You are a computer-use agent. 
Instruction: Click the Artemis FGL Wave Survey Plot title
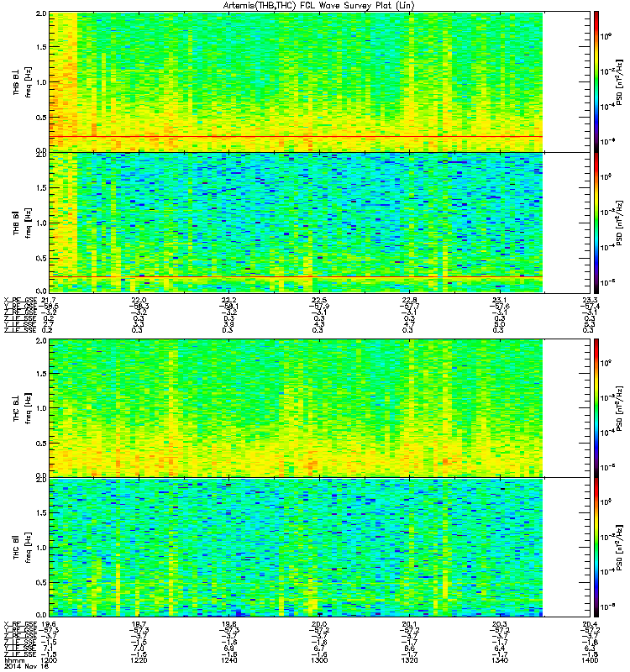(x=319, y=6)
